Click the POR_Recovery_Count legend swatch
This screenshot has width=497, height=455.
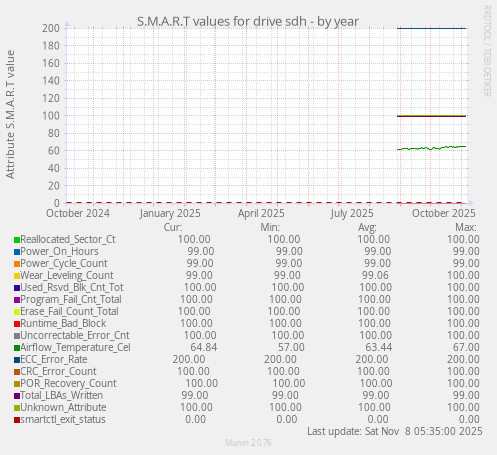point(17,384)
